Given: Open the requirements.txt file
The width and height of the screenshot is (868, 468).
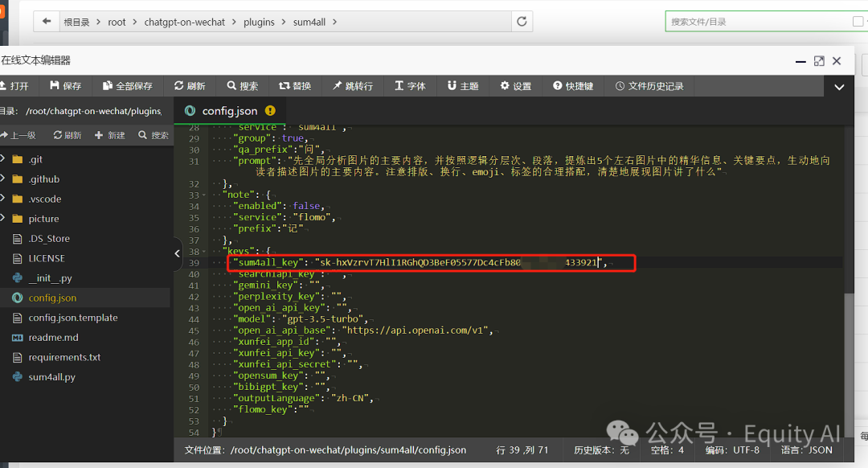Looking at the screenshot, I should [64, 357].
